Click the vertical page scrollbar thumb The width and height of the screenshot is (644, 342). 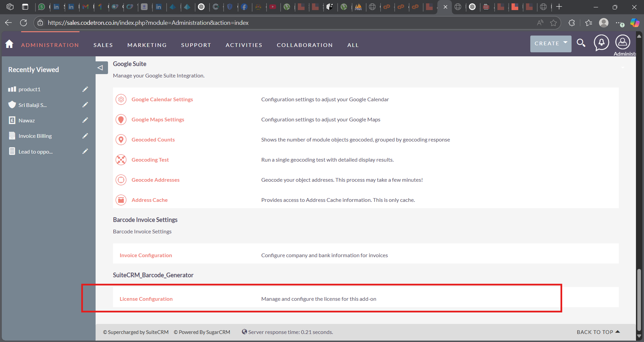(639, 299)
